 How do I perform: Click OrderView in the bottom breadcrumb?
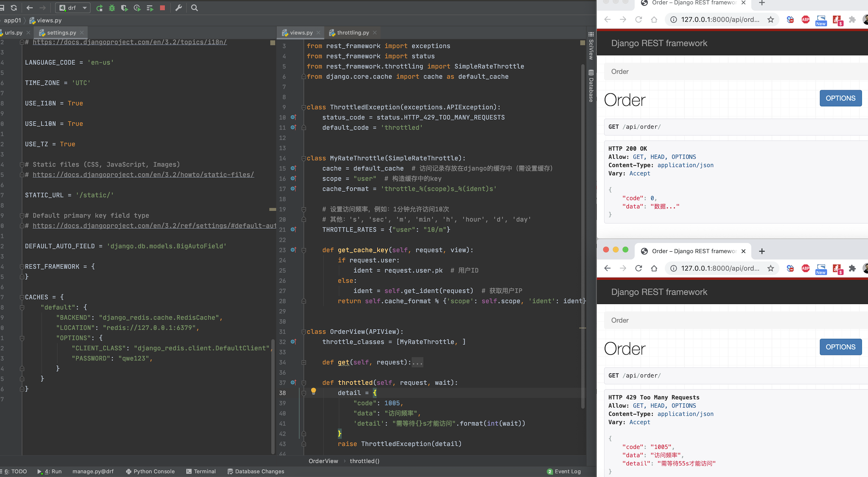[x=323, y=461]
